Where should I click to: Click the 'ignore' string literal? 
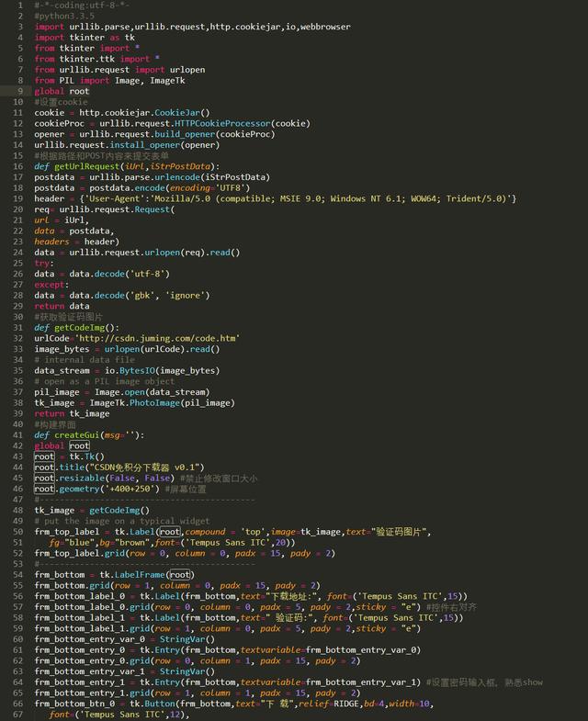coord(185,295)
